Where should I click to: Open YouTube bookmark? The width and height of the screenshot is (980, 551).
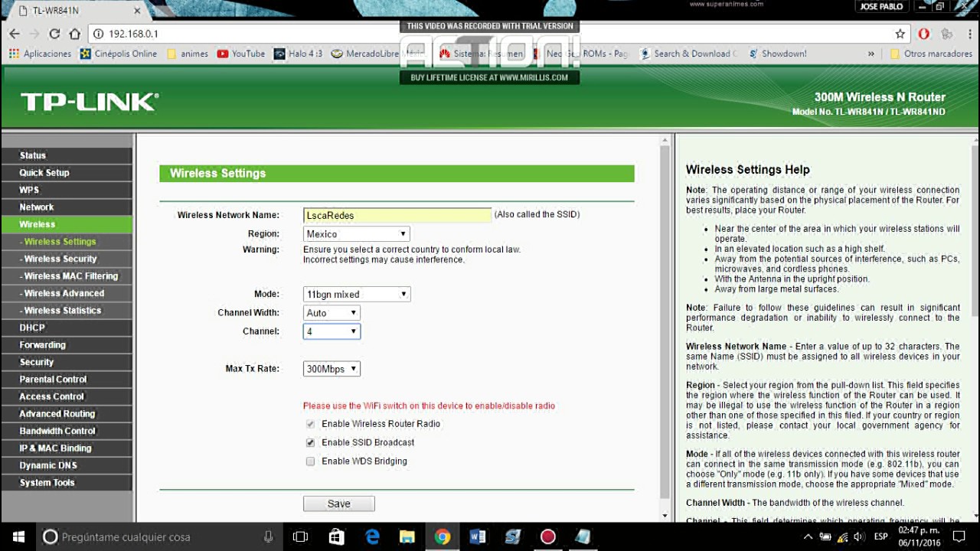241,54
